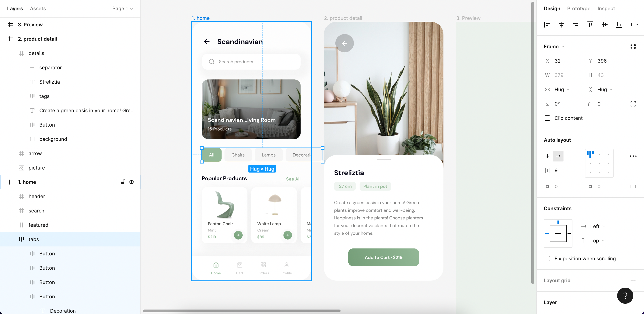Enable Clip content checkbox

pyautogui.click(x=547, y=118)
